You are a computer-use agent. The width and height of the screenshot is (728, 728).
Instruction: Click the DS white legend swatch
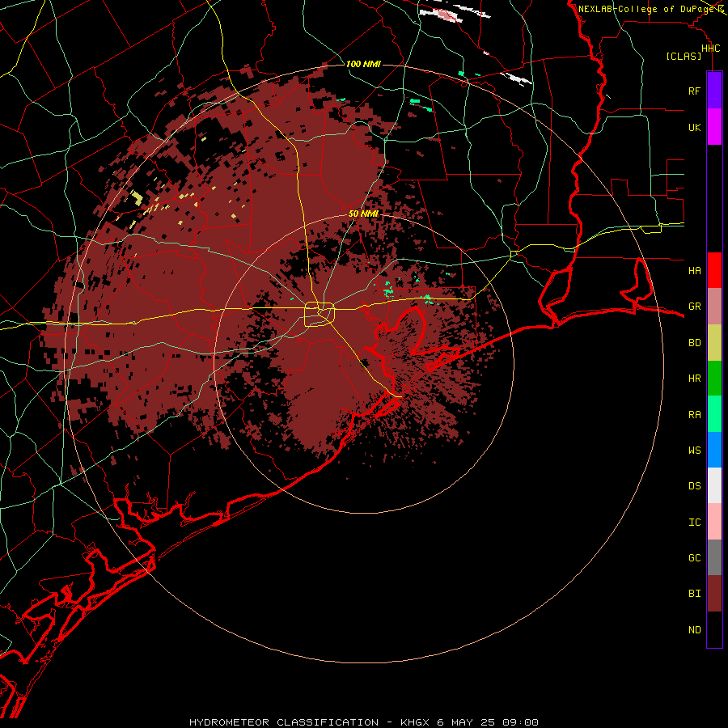pyautogui.click(x=714, y=485)
